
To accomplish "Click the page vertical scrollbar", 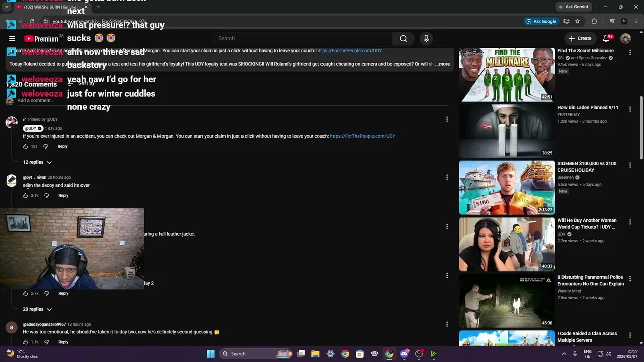I will [x=640, y=128].
